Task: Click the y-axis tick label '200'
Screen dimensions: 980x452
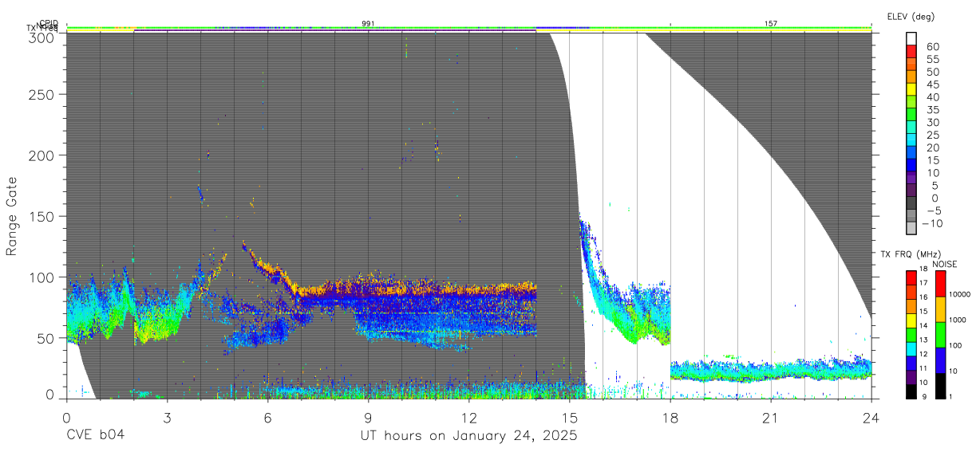Action: pyautogui.click(x=42, y=155)
